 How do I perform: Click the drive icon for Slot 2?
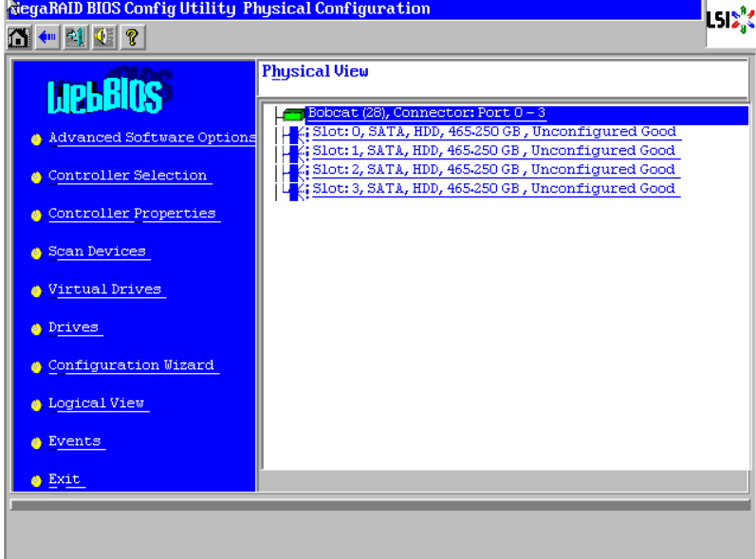298,171
